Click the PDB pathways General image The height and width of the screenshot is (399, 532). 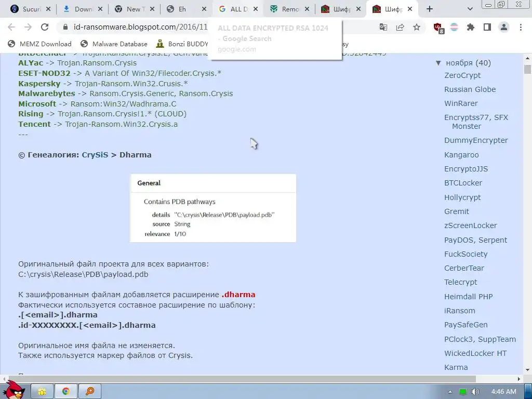pyautogui.click(x=213, y=208)
